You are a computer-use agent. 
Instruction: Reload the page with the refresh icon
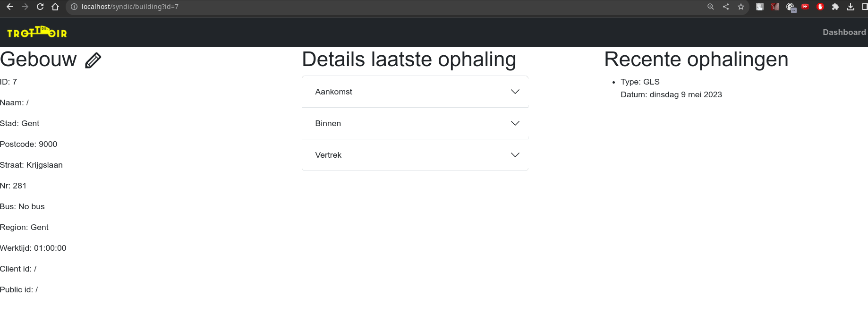coord(40,7)
